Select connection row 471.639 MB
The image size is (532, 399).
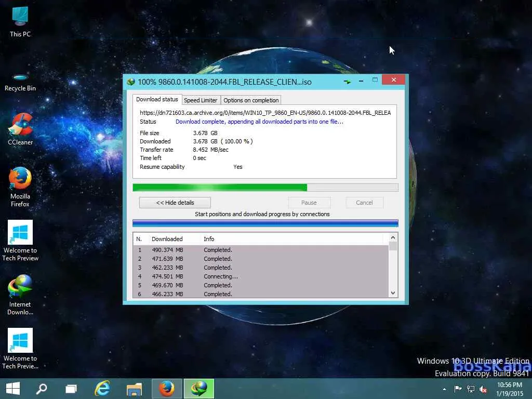coord(261,259)
